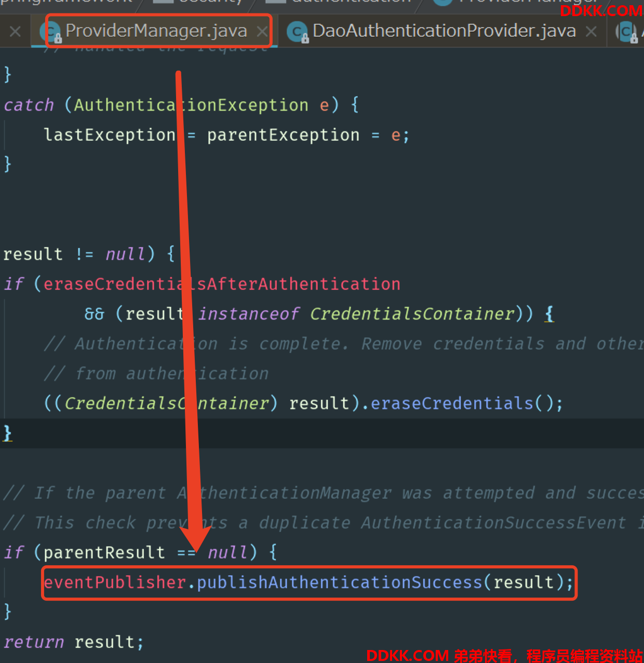Switch to the ProviderManager.java tab

156,31
